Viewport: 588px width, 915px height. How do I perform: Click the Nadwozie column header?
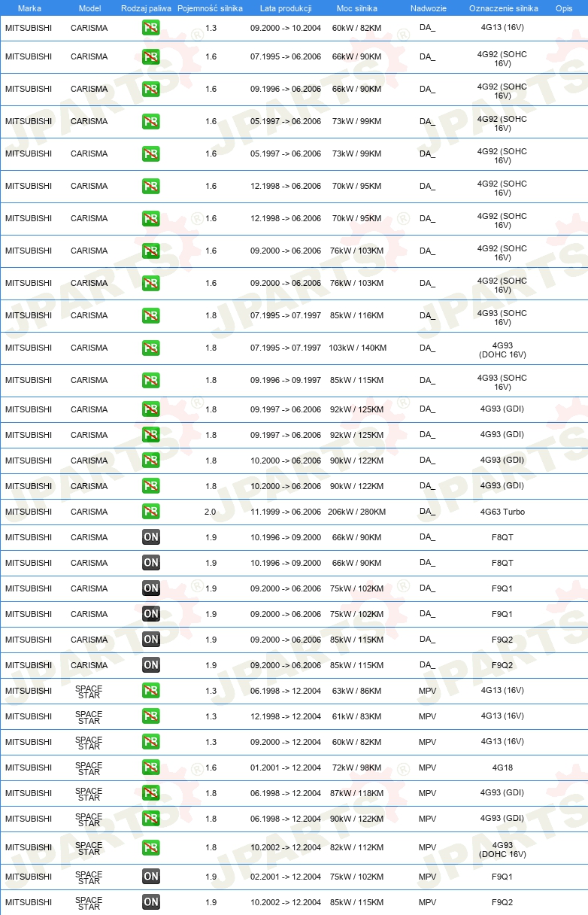pyautogui.click(x=428, y=9)
